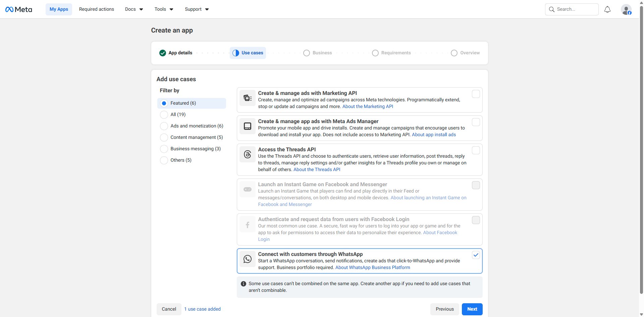Click the Previous button
Image resolution: width=644 pixels, height=317 pixels.
click(x=445, y=309)
